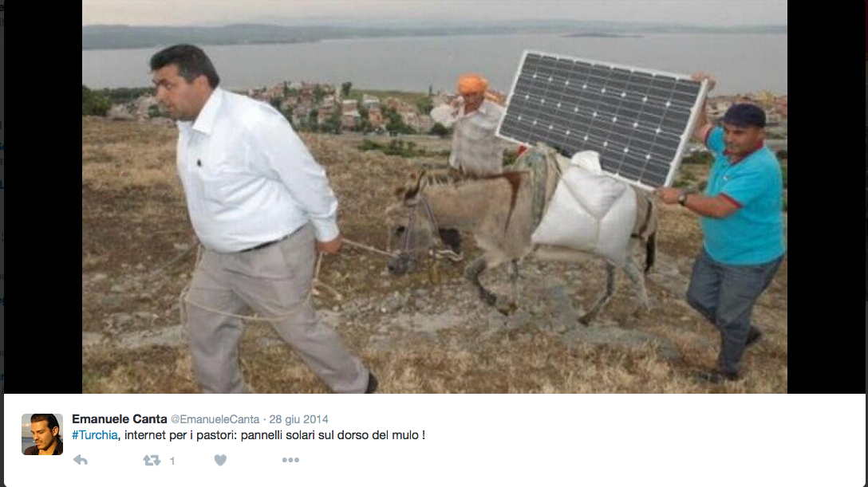Open the Emanuele Canta display name
Image resolution: width=868 pixels, height=487 pixels.
click(120, 419)
